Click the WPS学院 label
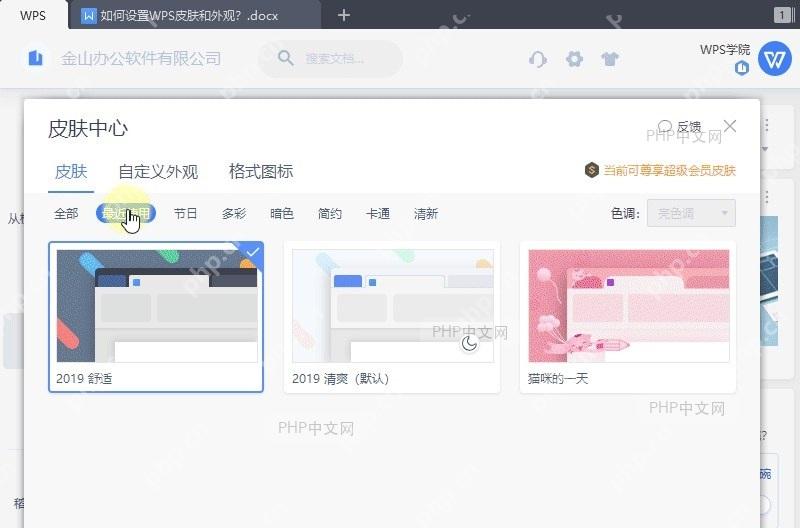800x528 pixels. click(725, 49)
